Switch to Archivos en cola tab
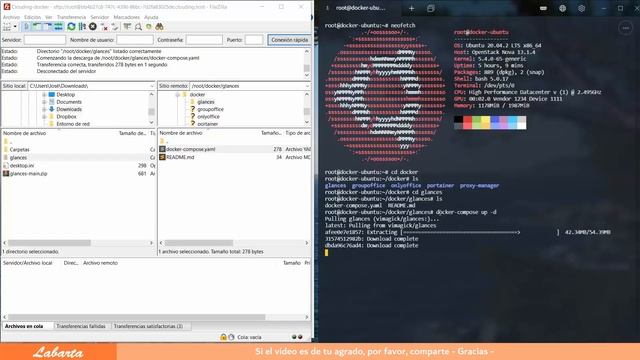The image size is (640, 360). coord(24,326)
